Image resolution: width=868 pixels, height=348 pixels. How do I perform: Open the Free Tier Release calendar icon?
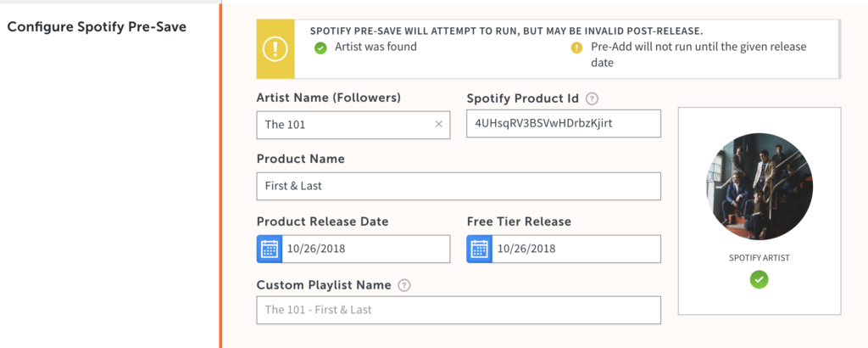click(480, 249)
